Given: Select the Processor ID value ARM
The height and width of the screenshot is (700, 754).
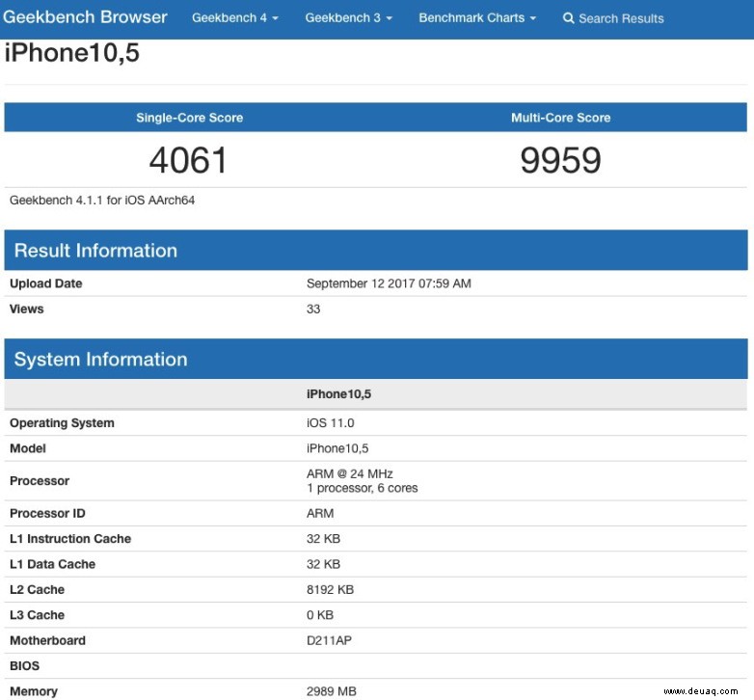Looking at the screenshot, I should point(320,514).
